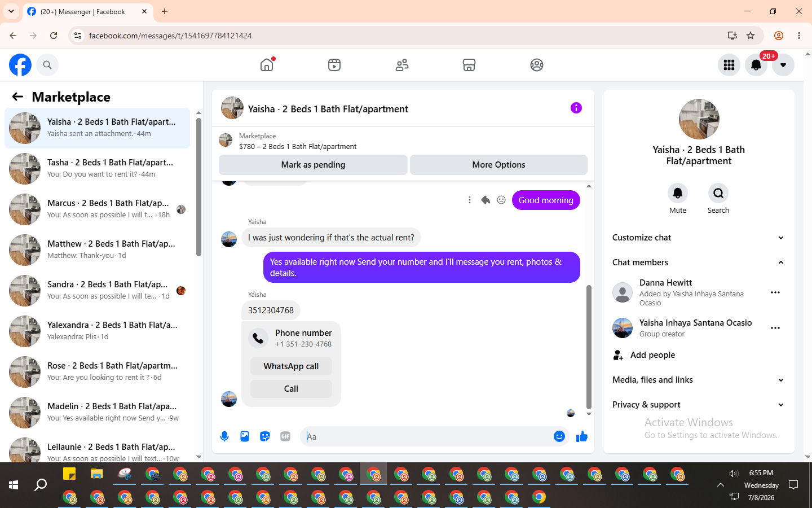Open Windows taskbar search
Screen dimensions: 812x508
(41, 485)
